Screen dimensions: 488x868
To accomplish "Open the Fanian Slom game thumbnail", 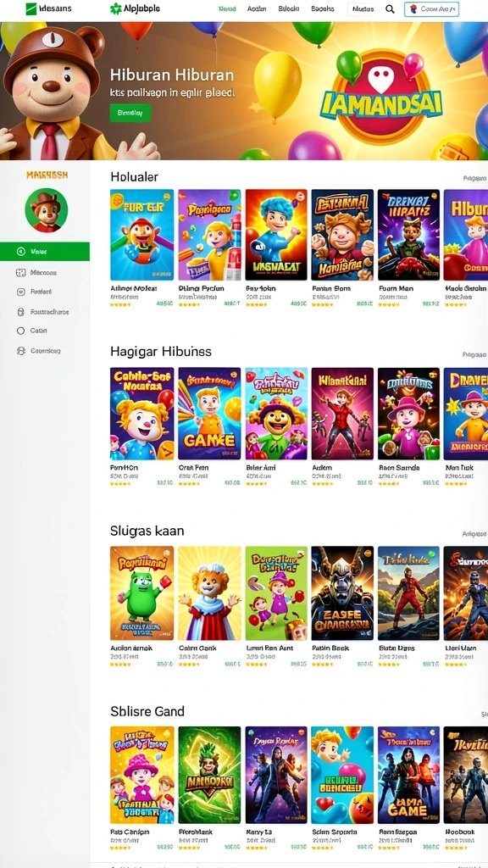I will coord(342,235).
